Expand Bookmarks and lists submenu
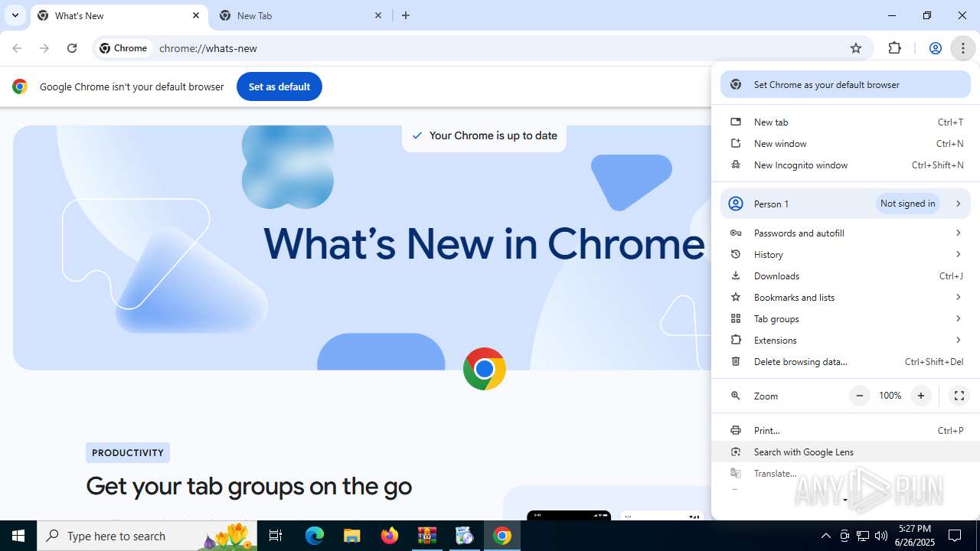The width and height of the screenshot is (980, 551). coord(845,298)
